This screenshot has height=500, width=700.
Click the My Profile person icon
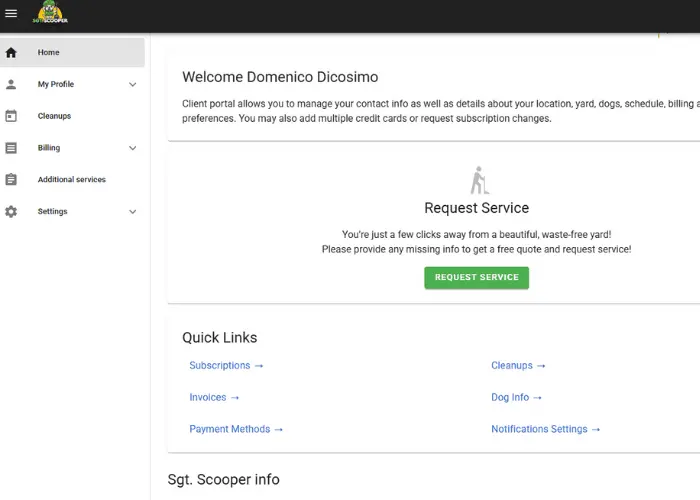click(x=11, y=84)
